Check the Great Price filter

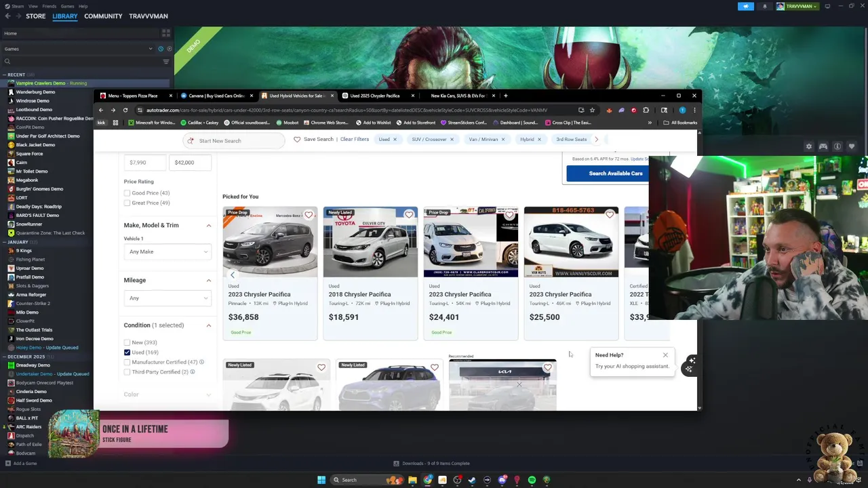click(127, 203)
